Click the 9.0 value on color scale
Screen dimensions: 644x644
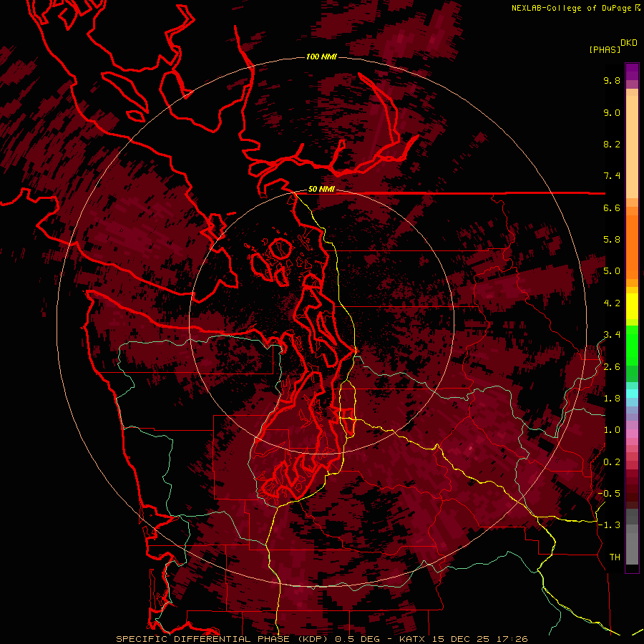coord(612,112)
